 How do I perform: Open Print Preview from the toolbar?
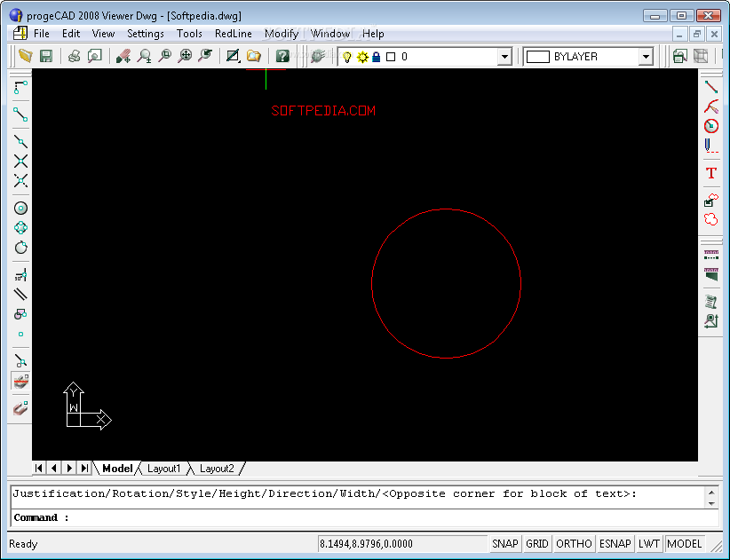(95, 56)
